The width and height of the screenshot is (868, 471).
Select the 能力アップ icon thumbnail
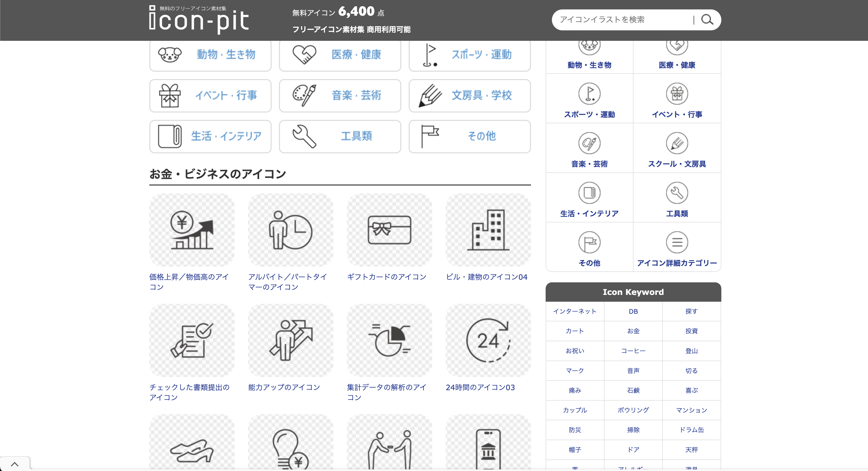(290, 340)
